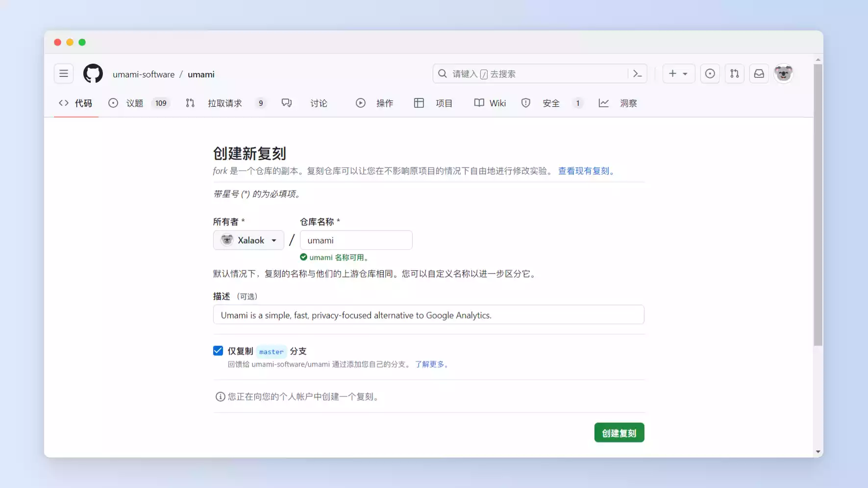Go to GitHub home via Octocat logo
This screenshot has width=868, height=488.
point(93,73)
